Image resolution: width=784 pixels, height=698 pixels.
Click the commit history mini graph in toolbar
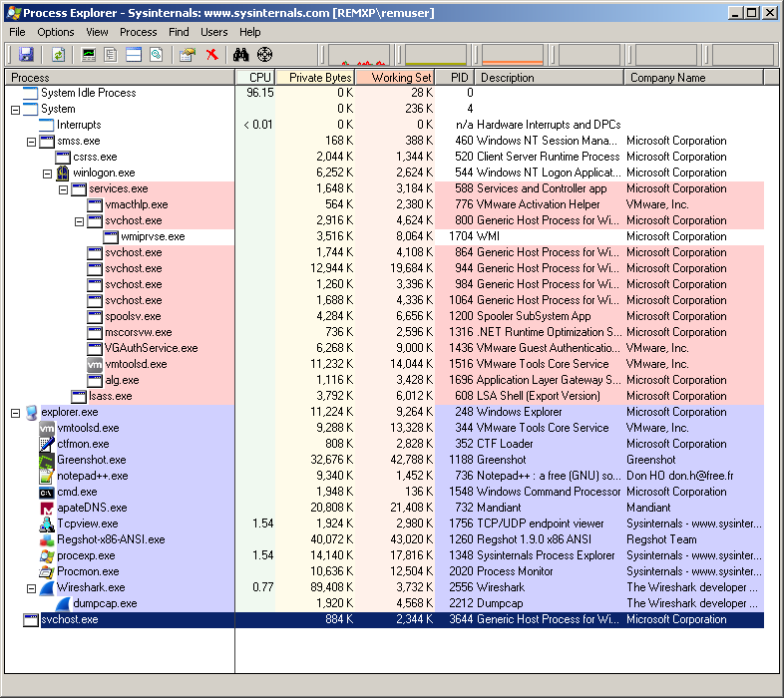(436, 55)
